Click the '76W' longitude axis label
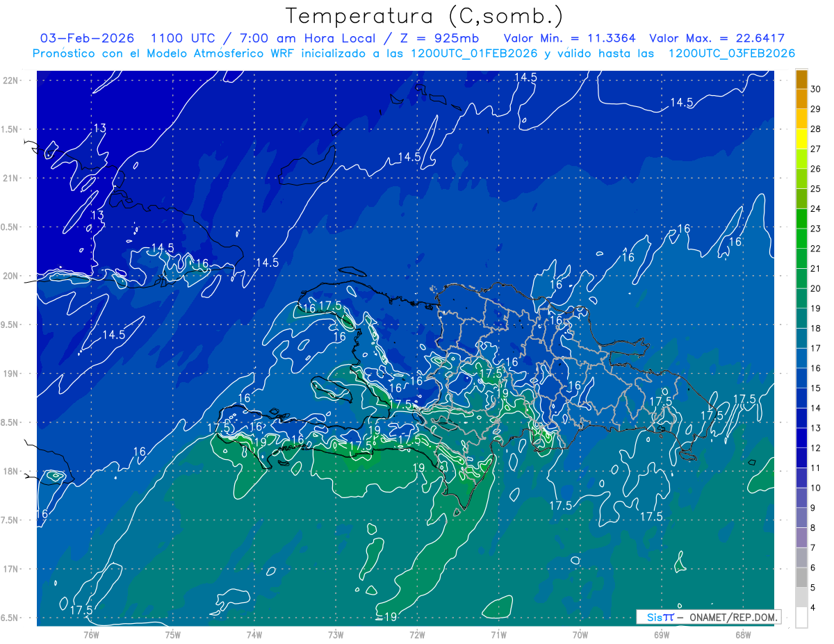The image size is (834, 644). 91,635
